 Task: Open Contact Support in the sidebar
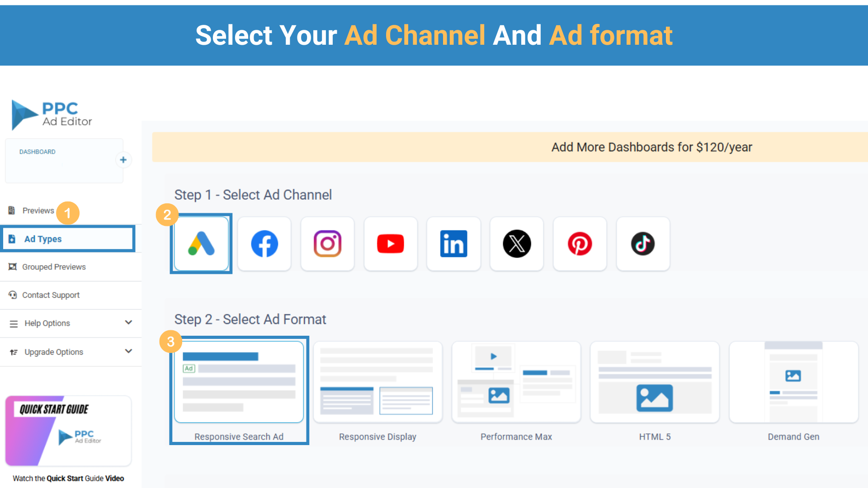click(51, 295)
